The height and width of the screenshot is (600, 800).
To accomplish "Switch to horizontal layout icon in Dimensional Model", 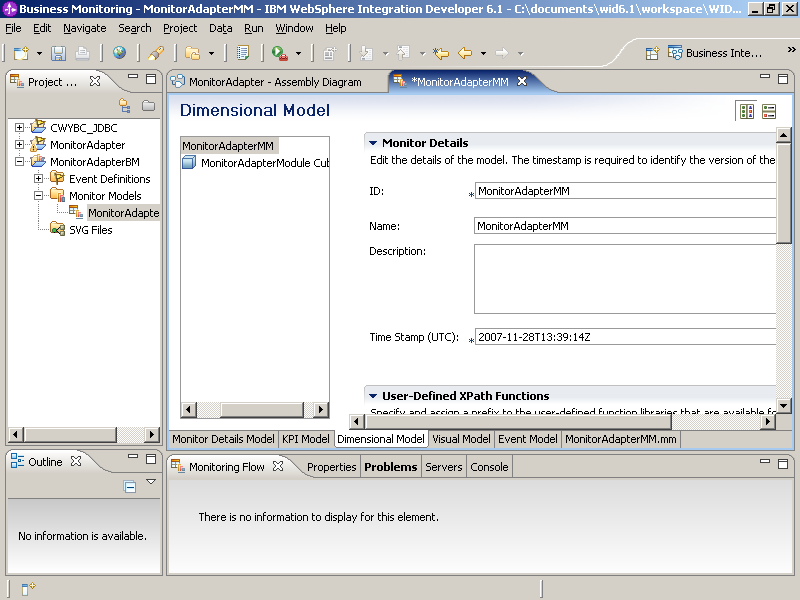I will [747, 111].
